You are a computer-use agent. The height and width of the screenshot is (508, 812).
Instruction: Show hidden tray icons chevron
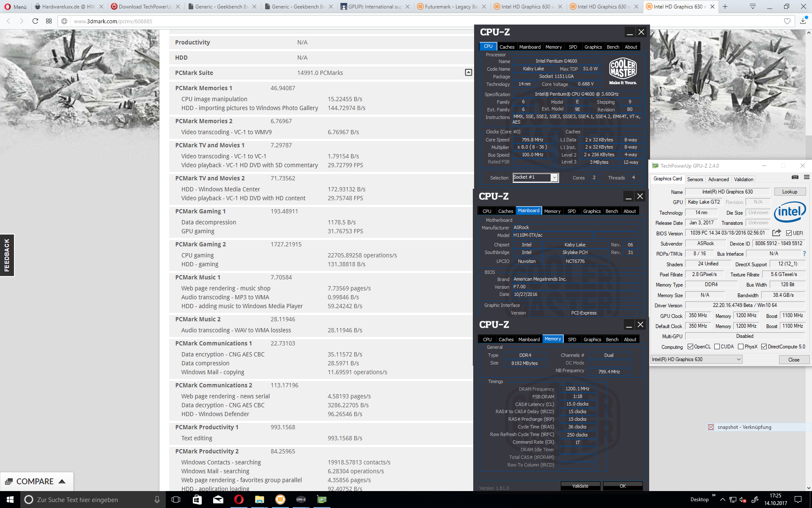point(722,500)
